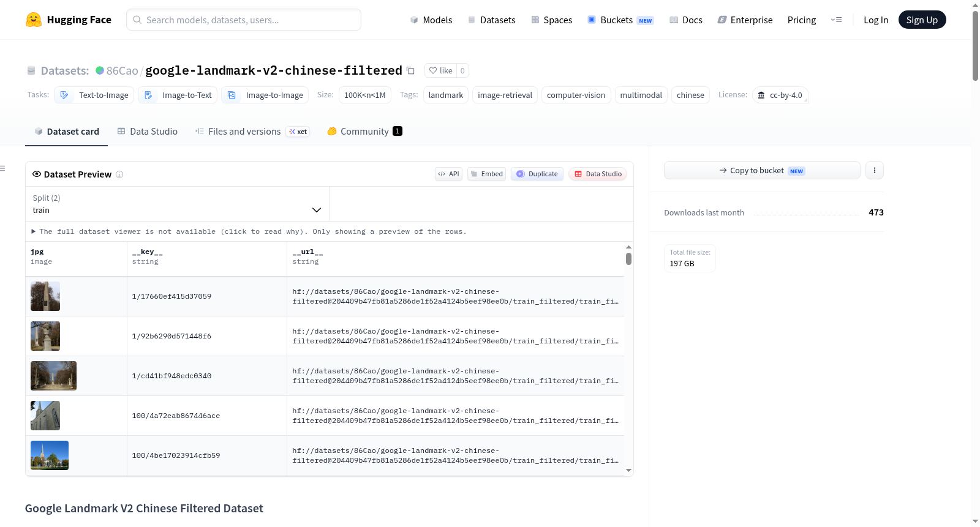Click the left sidebar table-of-contents icon
The image size is (980, 527).
tap(2, 168)
